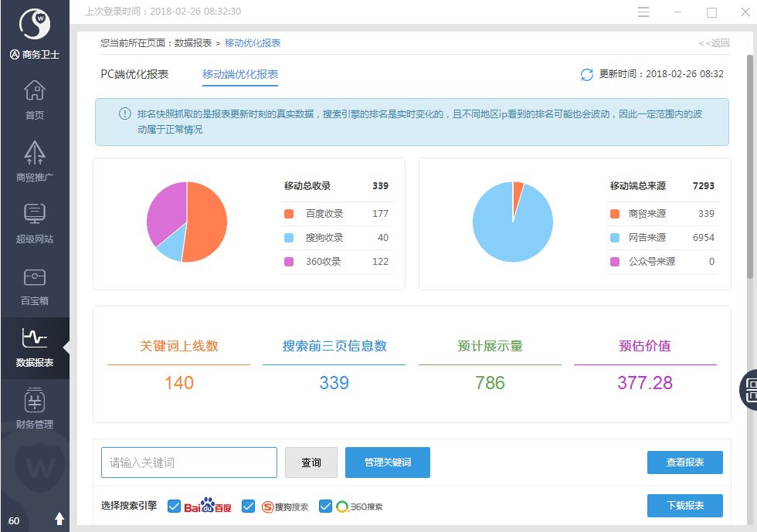Download the report via 下载报表

[685, 506]
